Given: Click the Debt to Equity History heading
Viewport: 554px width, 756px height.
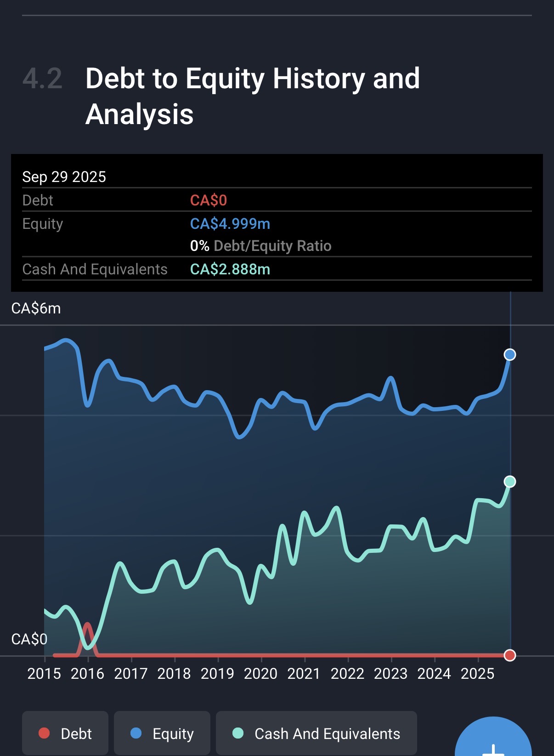Looking at the screenshot, I should 252,96.
